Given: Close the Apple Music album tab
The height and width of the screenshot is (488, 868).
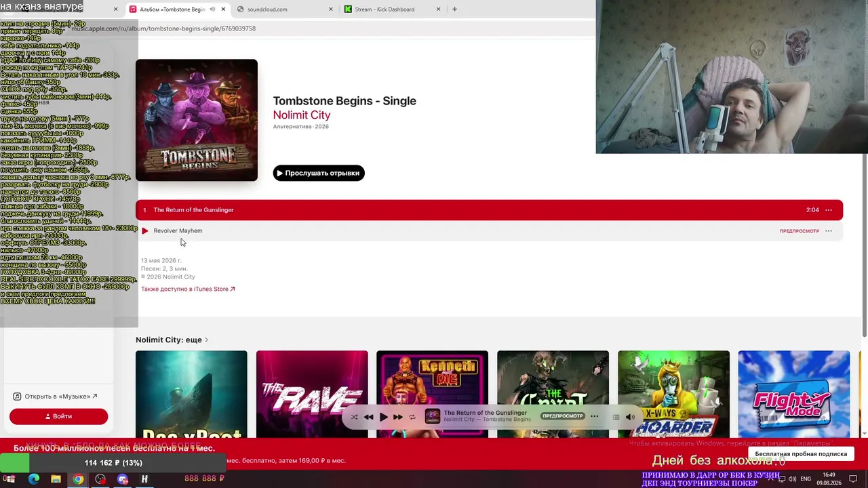Looking at the screenshot, I should click(223, 9).
